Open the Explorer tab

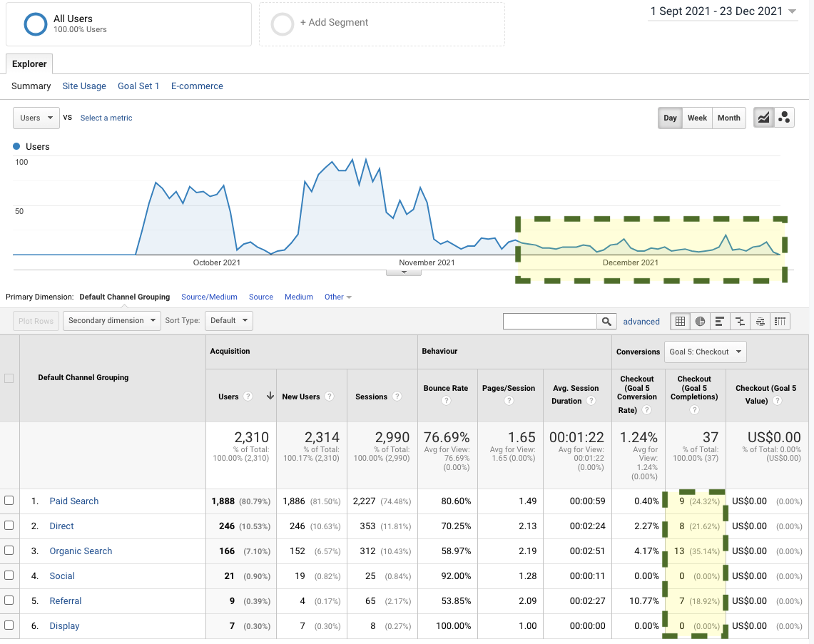[29, 63]
